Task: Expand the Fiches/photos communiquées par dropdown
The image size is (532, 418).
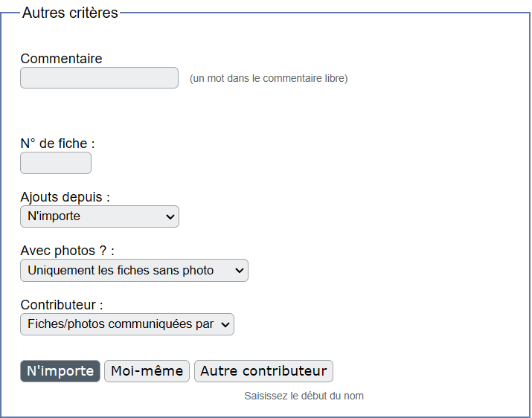Action: [x=127, y=324]
